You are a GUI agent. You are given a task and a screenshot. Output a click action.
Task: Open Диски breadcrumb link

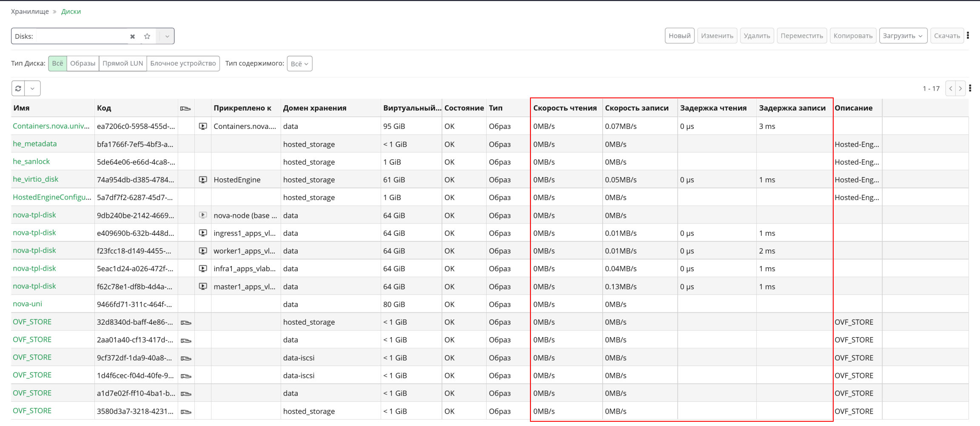tap(71, 11)
